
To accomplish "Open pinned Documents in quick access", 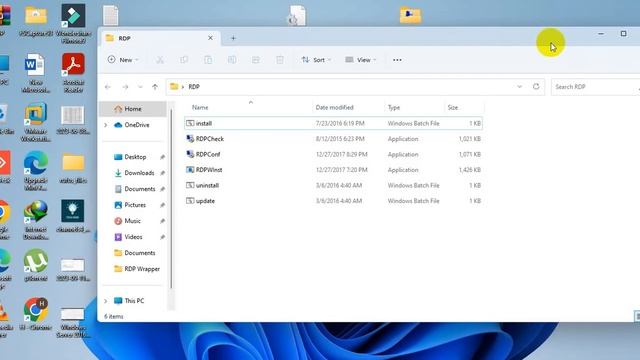I will [x=140, y=189].
